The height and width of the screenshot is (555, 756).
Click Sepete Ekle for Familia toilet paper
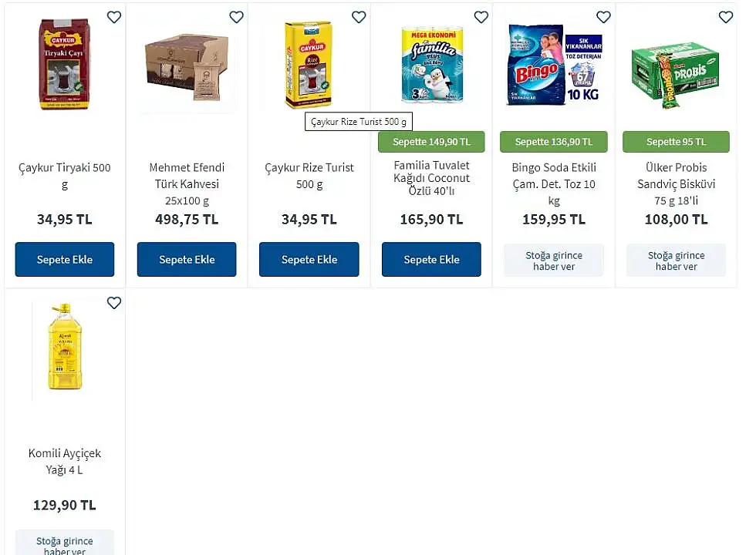pyautogui.click(x=431, y=259)
